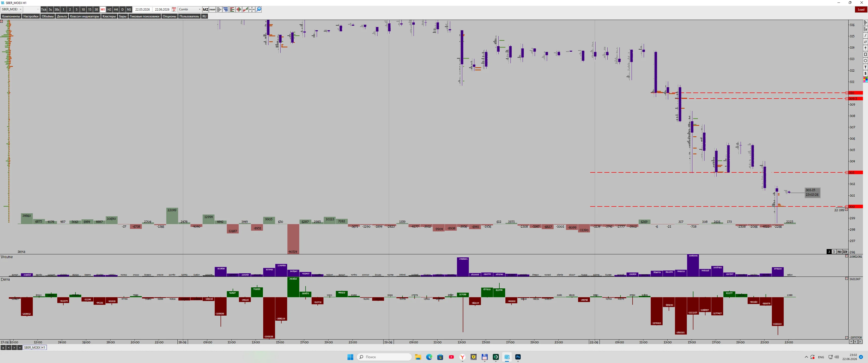
Task: Open the Компоненты menu
Action: pos(11,16)
